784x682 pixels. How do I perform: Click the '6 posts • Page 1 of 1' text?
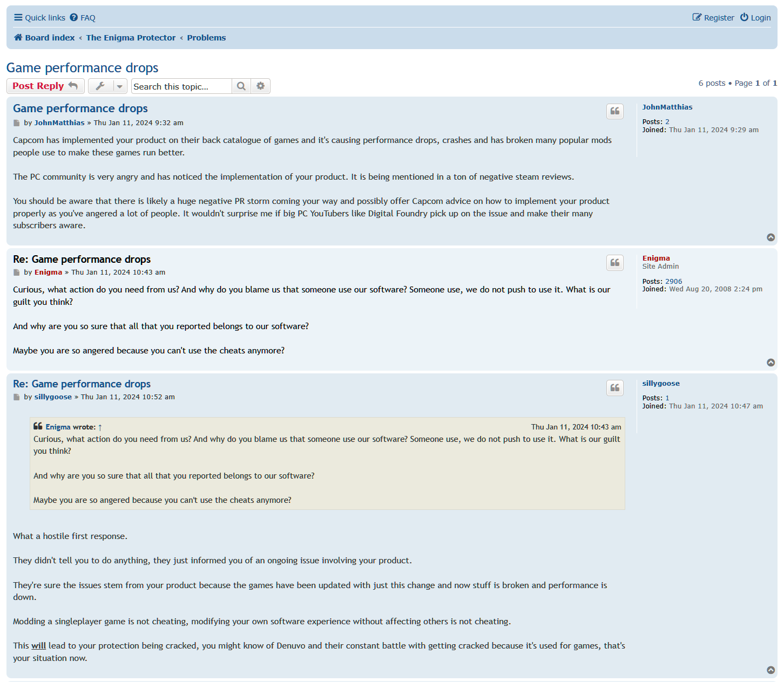(x=738, y=83)
